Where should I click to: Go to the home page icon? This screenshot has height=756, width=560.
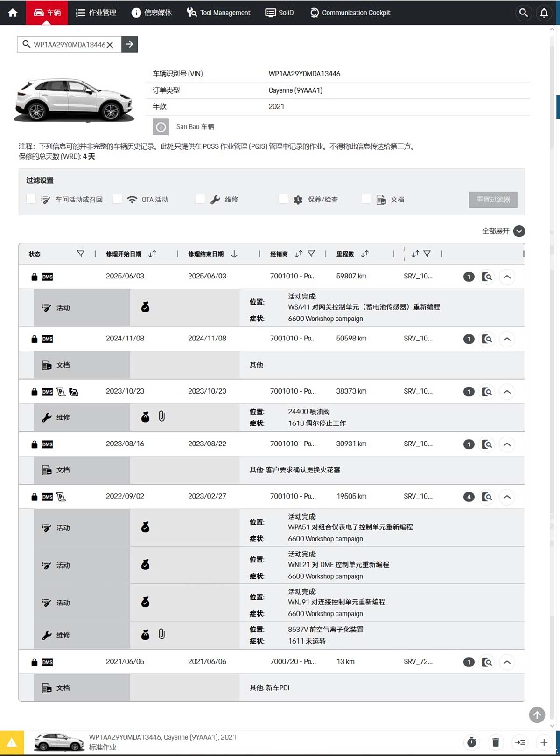coord(13,13)
